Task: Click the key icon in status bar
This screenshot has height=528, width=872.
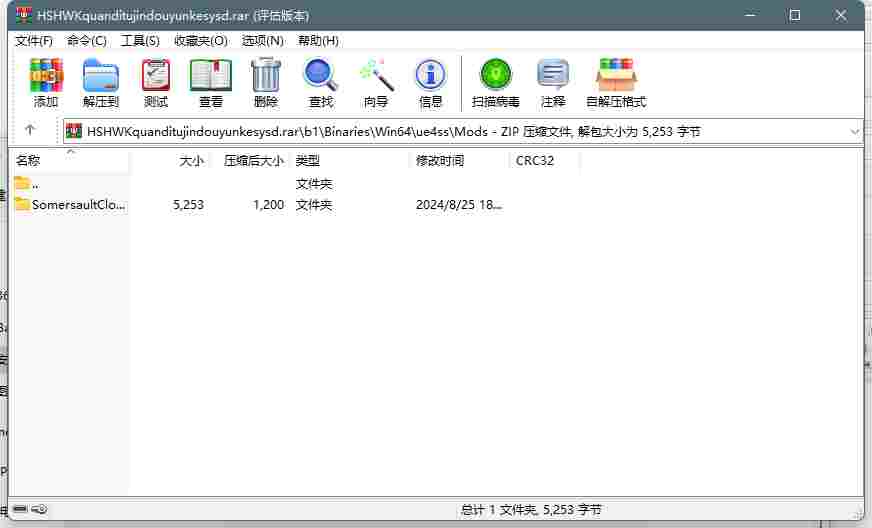Action: (39, 509)
